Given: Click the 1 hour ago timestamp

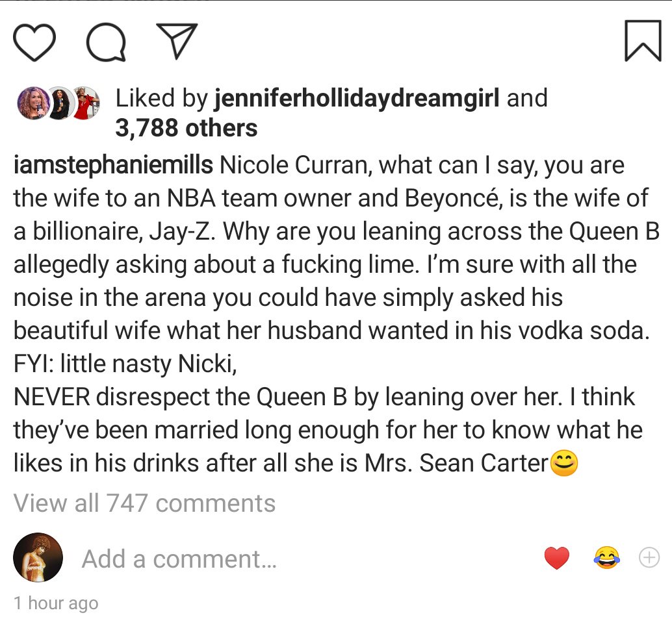Looking at the screenshot, I should tap(56, 603).
